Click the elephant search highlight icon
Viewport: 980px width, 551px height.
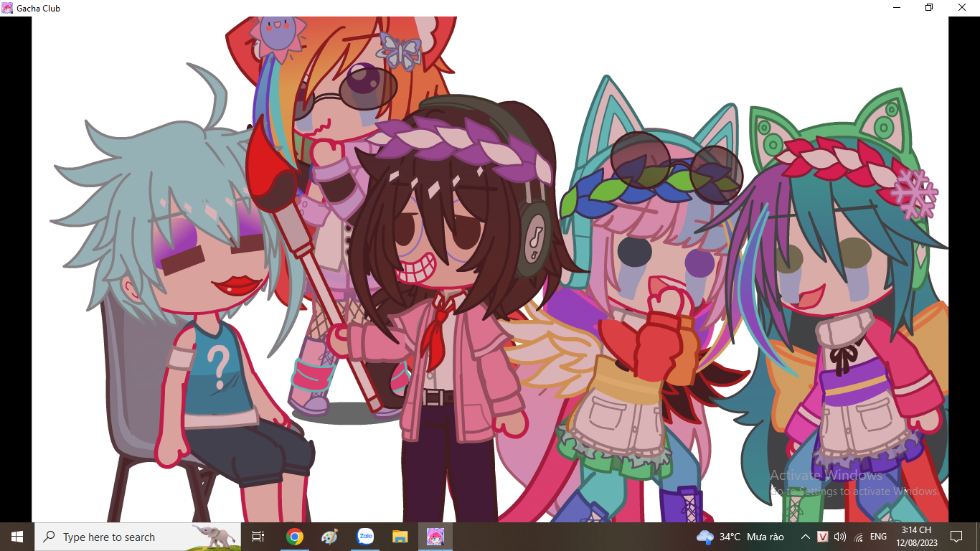(214, 536)
